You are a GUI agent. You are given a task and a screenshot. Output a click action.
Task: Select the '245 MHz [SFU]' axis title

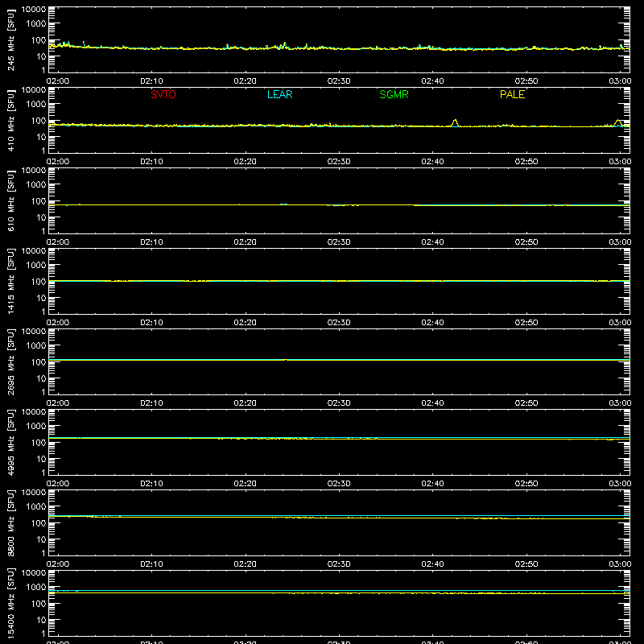(x=10, y=39)
